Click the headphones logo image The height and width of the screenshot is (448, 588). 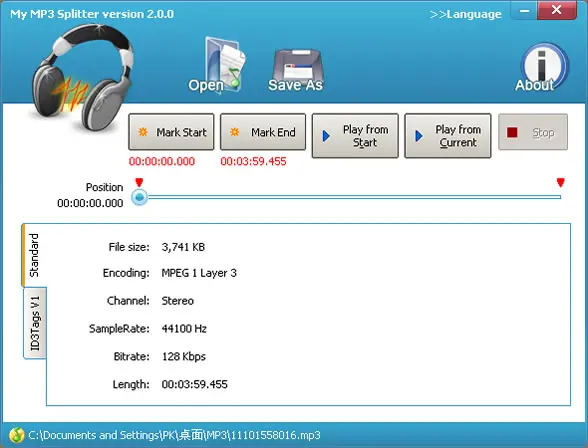tap(81, 78)
